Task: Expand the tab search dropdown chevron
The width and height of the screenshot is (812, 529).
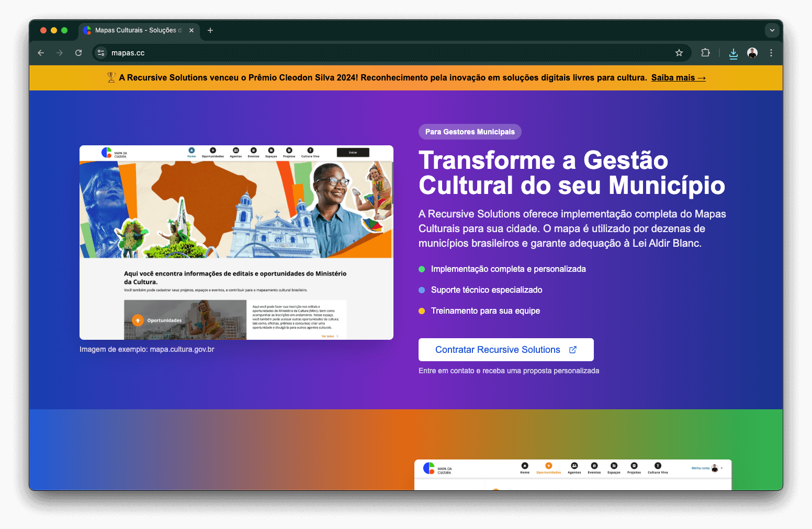Action: tap(772, 30)
